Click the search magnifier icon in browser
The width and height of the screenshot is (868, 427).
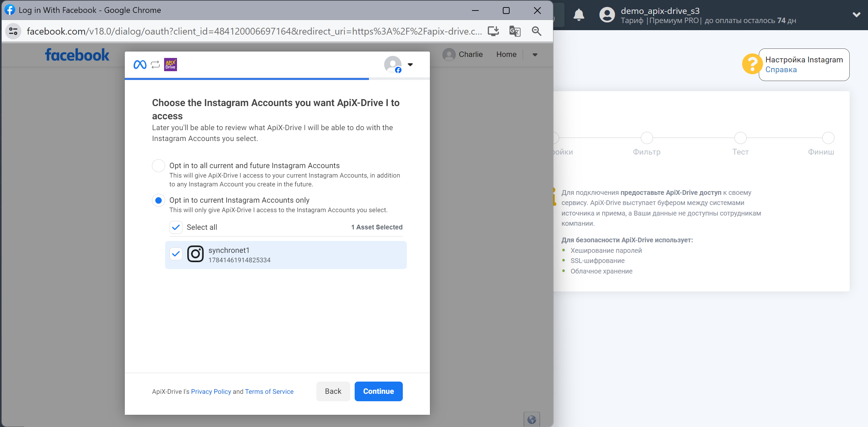click(x=536, y=32)
